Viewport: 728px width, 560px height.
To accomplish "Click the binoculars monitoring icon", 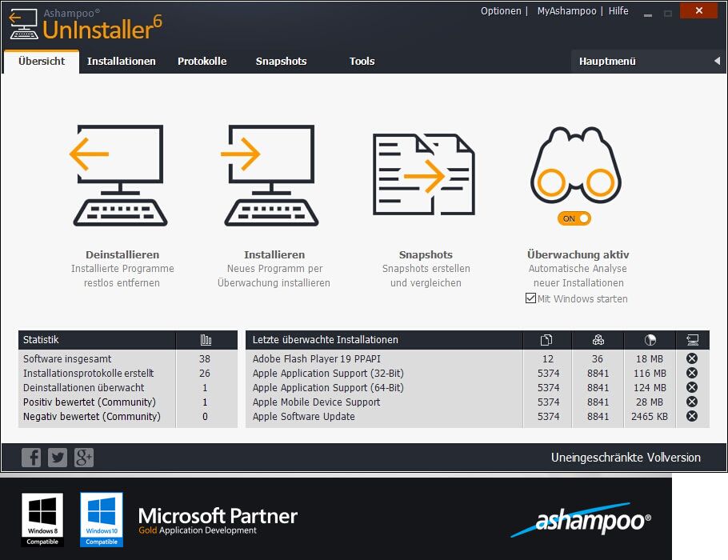I will [x=576, y=166].
